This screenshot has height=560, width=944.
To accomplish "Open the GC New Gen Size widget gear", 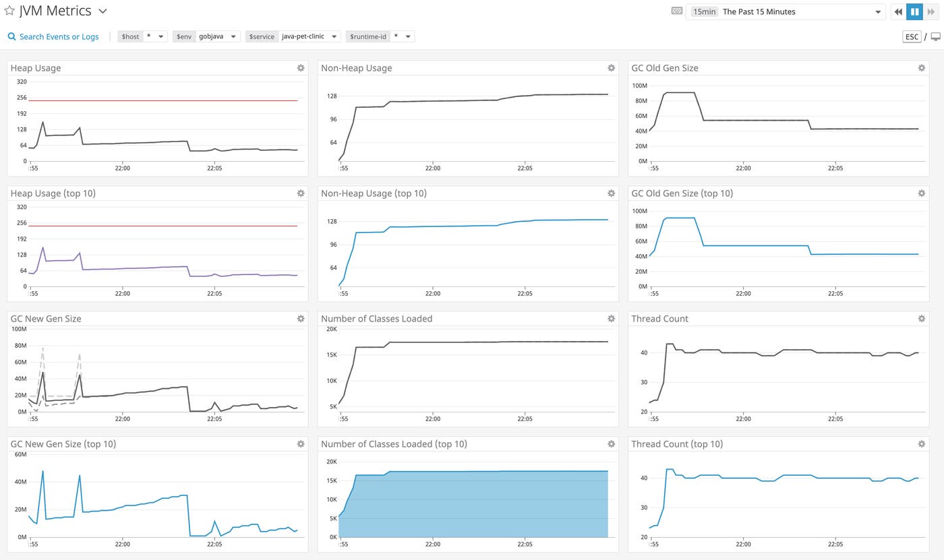I will coord(301,318).
